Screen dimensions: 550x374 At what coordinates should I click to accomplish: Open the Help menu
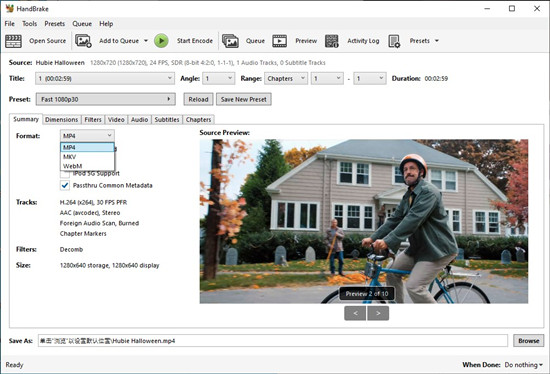[x=106, y=24]
